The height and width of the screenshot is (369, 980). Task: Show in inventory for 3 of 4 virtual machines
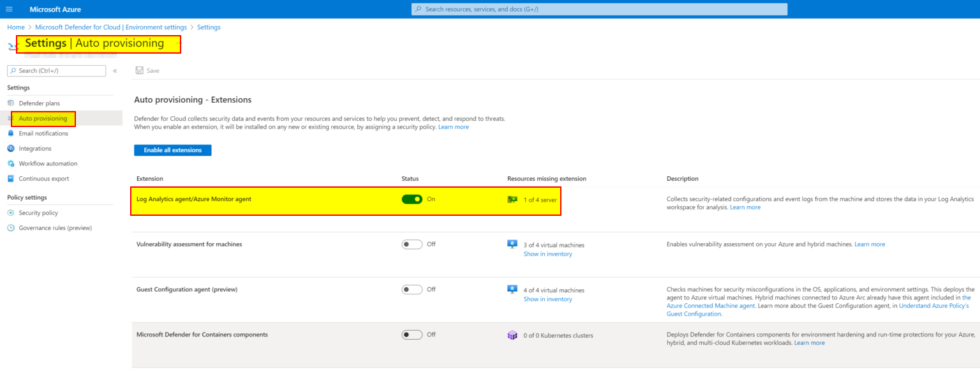coord(548,254)
